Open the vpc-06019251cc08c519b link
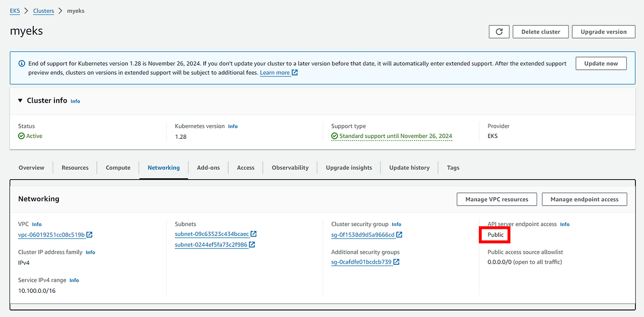Viewport: 644px width, 317px height. (51, 234)
